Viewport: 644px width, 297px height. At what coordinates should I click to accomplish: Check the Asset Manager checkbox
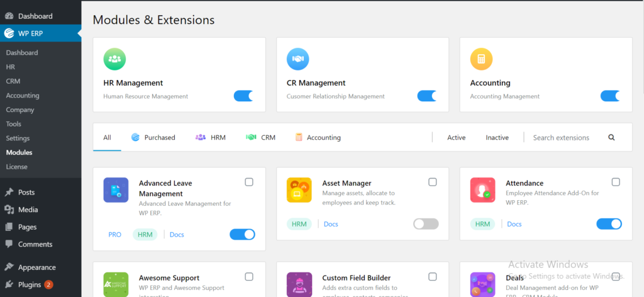433,182
